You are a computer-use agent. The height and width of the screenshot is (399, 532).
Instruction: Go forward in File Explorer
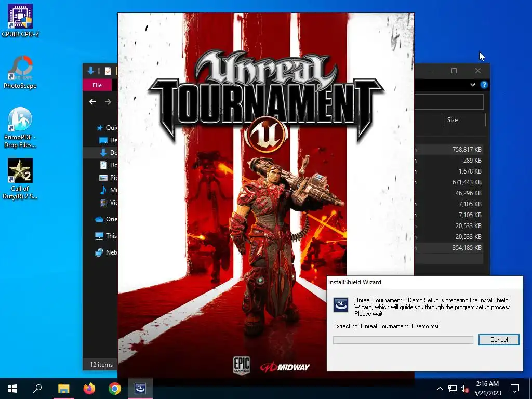click(x=108, y=102)
